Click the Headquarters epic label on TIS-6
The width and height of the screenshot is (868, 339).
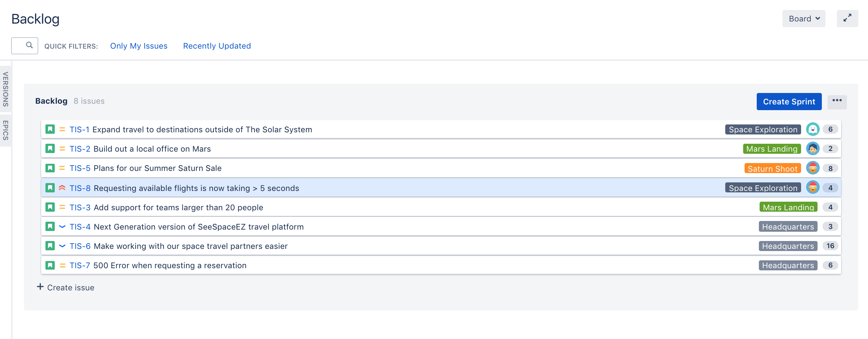pos(788,246)
